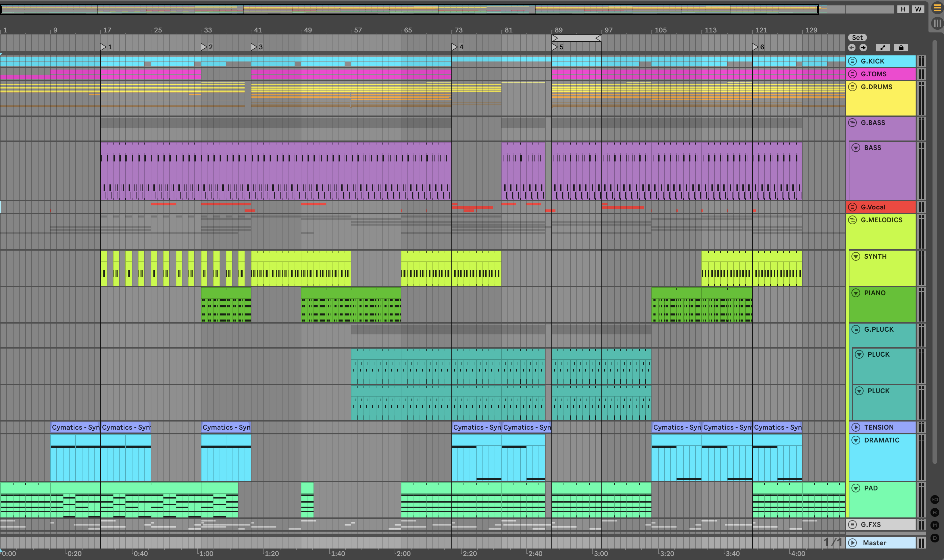Click the optimize width W button
Viewport: 944px width, 560px height.
pyautogui.click(x=918, y=9)
